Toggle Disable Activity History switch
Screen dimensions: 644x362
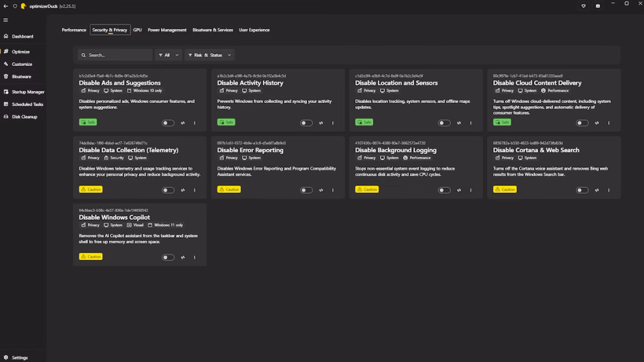[306, 123]
